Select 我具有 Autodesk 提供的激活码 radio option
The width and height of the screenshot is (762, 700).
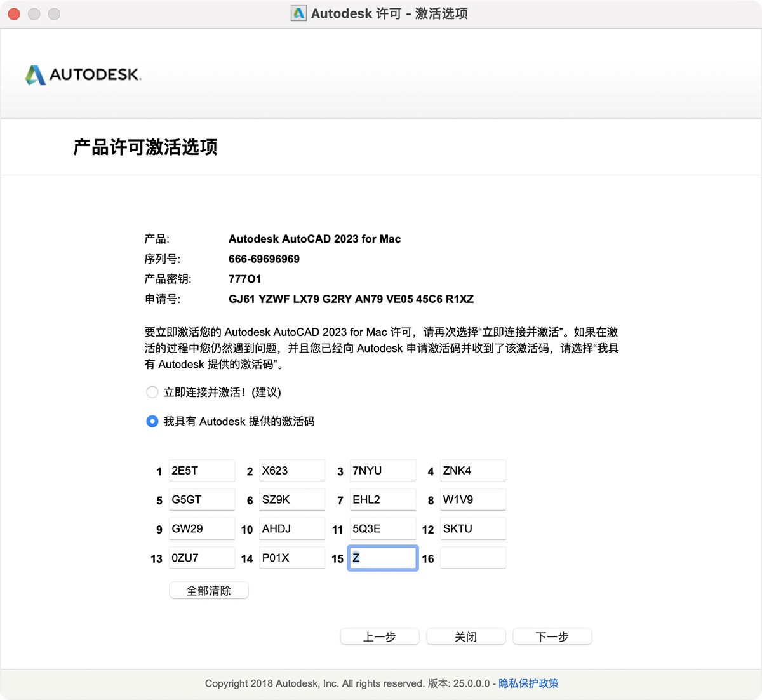click(152, 421)
